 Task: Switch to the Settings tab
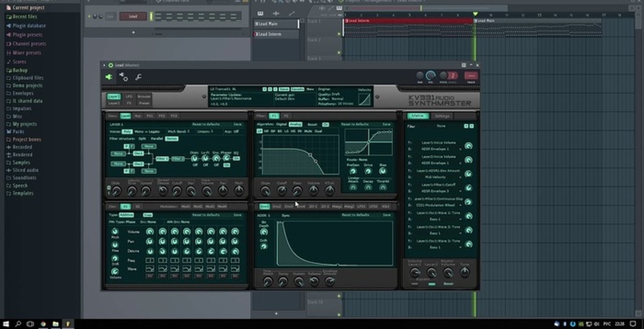(442, 115)
